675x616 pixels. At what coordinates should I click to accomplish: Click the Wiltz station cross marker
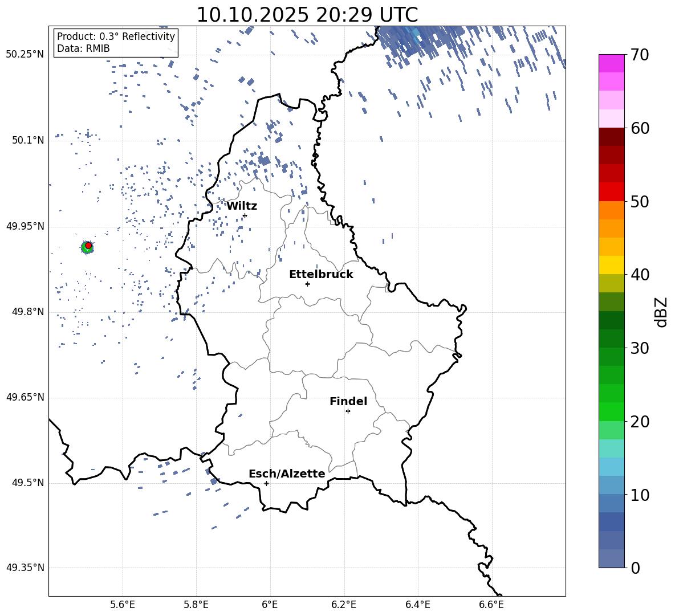tap(245, 215)
